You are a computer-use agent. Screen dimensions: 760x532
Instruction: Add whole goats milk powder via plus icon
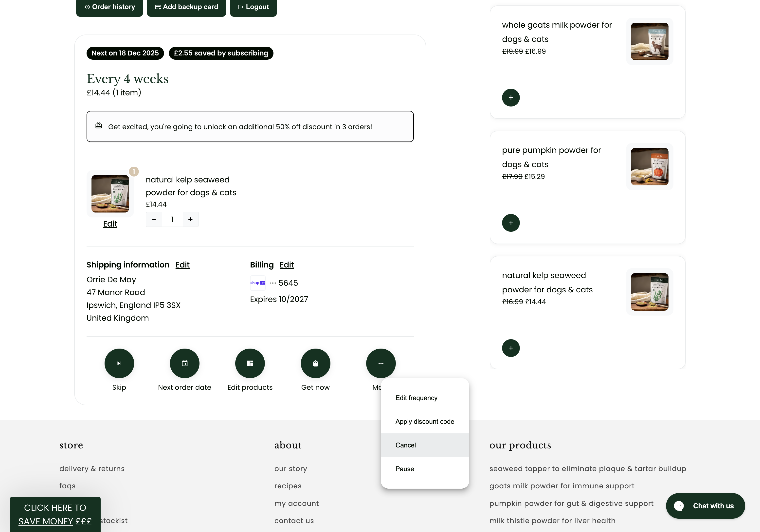(x=511, y=98)
